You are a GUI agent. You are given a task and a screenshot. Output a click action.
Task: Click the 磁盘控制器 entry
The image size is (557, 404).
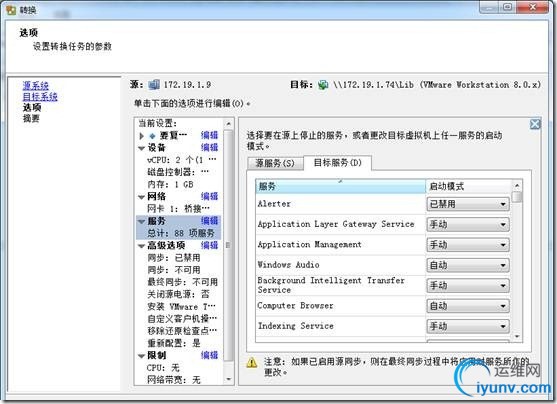[x=178, y=172]
